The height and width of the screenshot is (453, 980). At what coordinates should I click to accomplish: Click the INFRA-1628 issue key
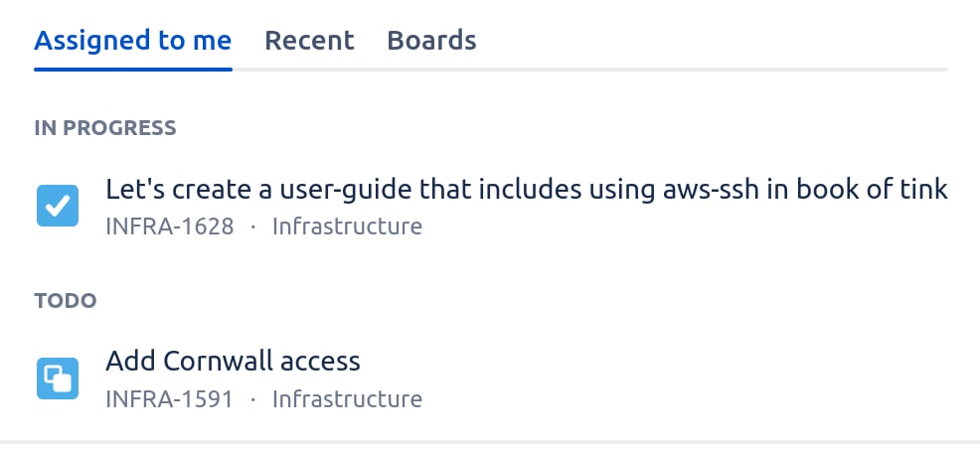(x=169, y=226)
